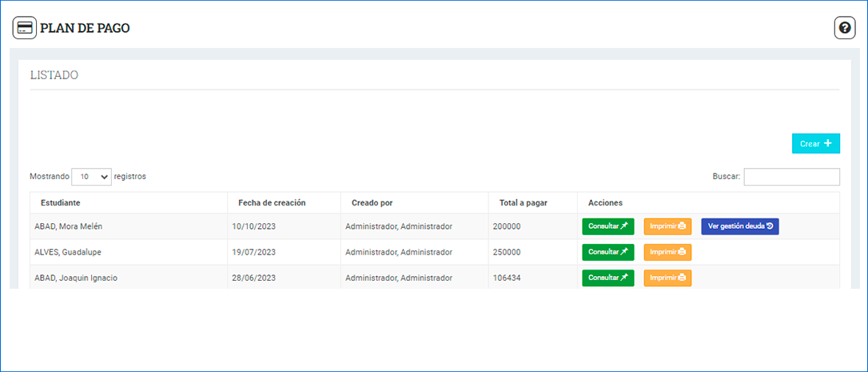The height and width of the screenshot is (372, 868).
Task: Select the ALVES, Guadalupe student cell
Action: point(67,252)
